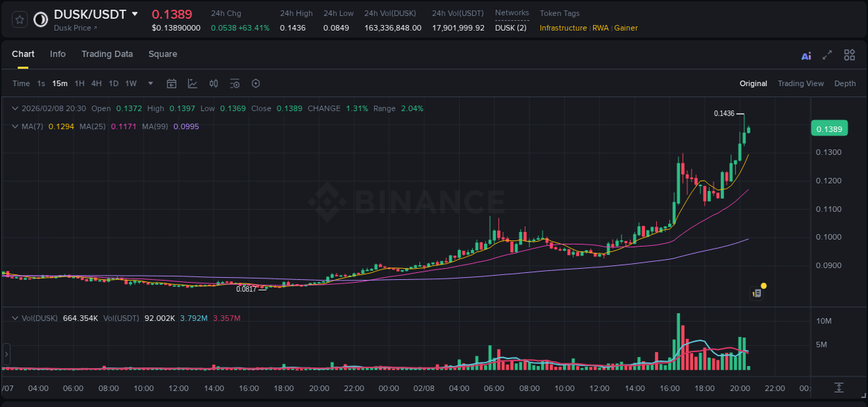
Task: Click the Gainer token tag
Action: click(626, 28)
